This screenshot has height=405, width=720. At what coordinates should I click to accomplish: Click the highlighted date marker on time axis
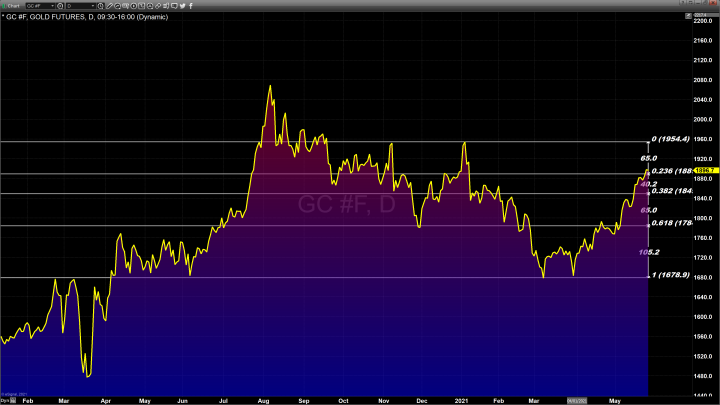pyautogui.click(x=578, y=399)
